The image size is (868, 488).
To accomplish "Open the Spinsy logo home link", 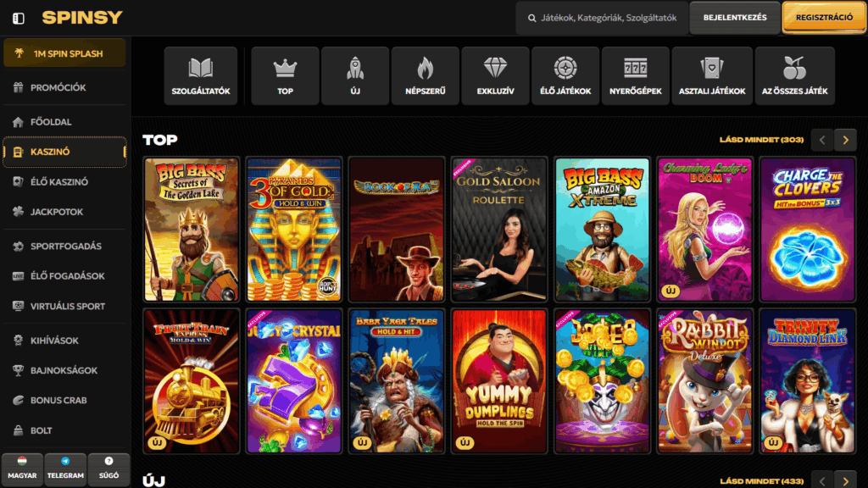I will [x=82, y=18].
